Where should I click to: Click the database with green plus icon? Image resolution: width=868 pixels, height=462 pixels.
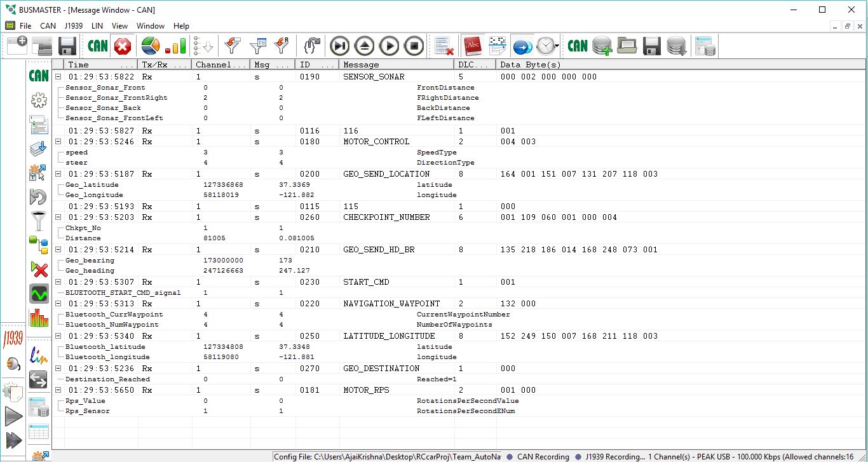pos(602,46)
